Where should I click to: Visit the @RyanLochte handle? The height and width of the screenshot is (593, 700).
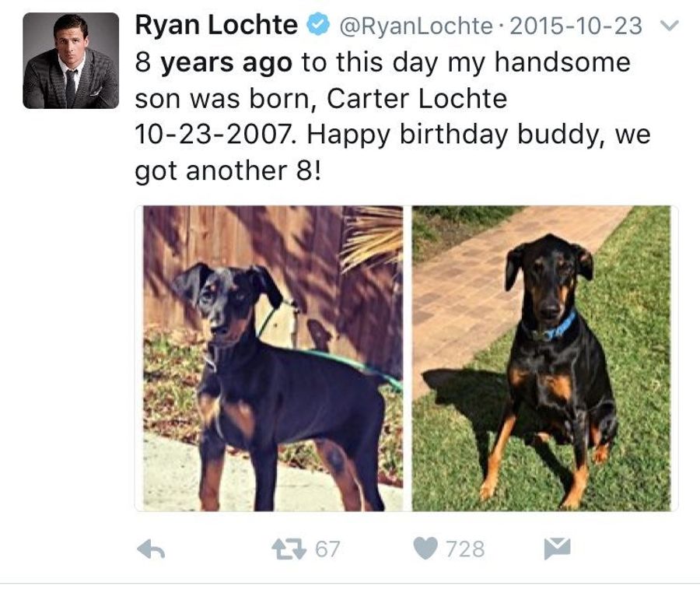[415, 26]
